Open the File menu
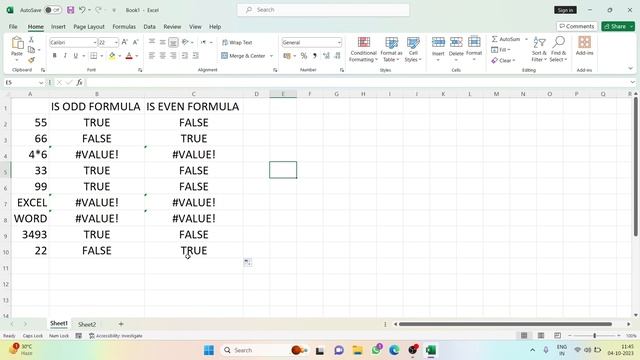 (13, 27)
